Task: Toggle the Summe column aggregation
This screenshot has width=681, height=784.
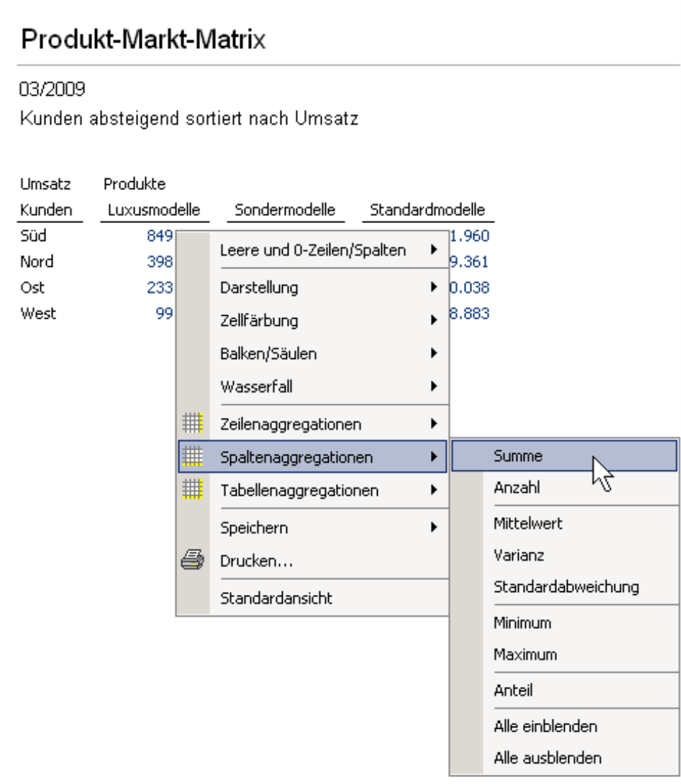Action: pos(518,457)
